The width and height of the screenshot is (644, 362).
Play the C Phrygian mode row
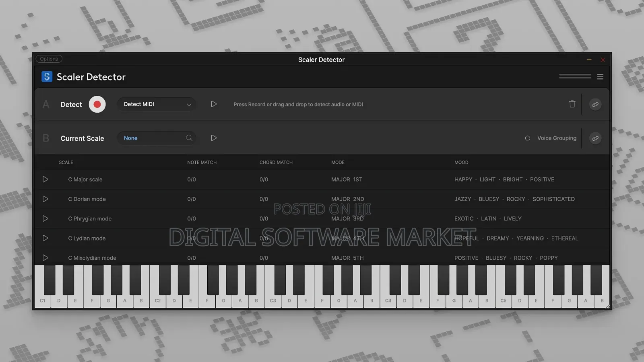(x=45, y=218)
